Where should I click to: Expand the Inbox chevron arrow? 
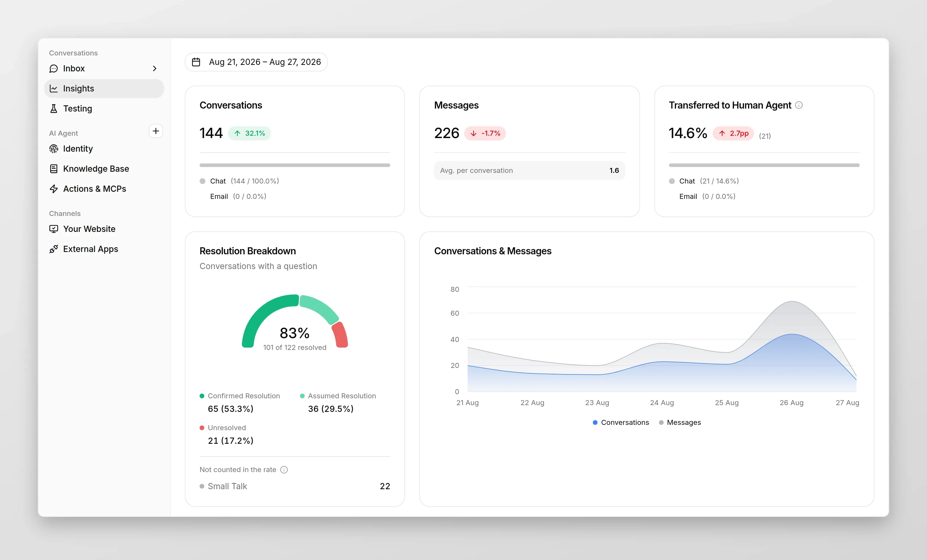point(154,68)
